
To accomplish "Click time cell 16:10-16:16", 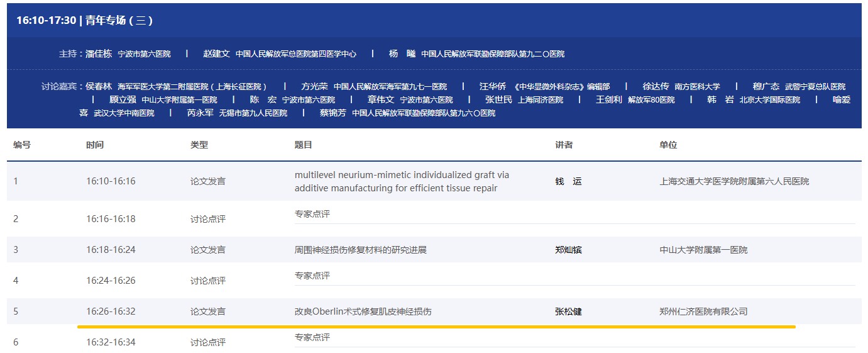I will [x=111, y=181].
